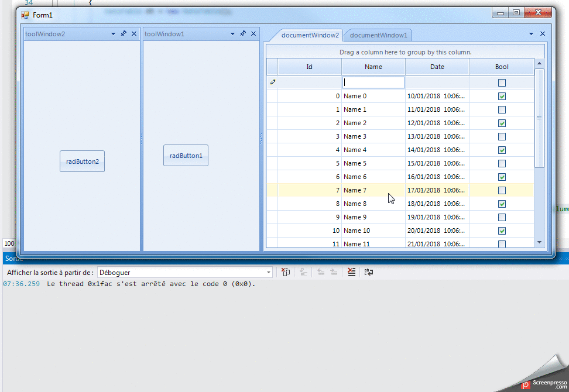The width and height of the screenshot is (569, 392).
Task: Uncheck Bool checkbox for Name 8
Action: (x=502, y=204)
